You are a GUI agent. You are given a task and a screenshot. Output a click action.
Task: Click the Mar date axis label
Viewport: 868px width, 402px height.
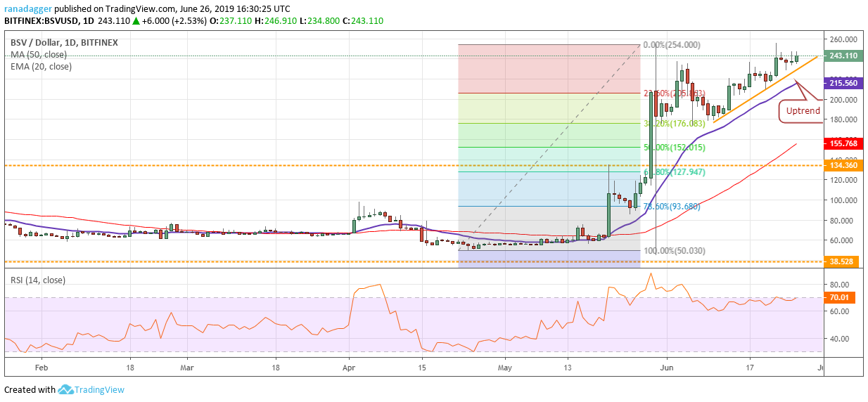click(x=187, y=367)
